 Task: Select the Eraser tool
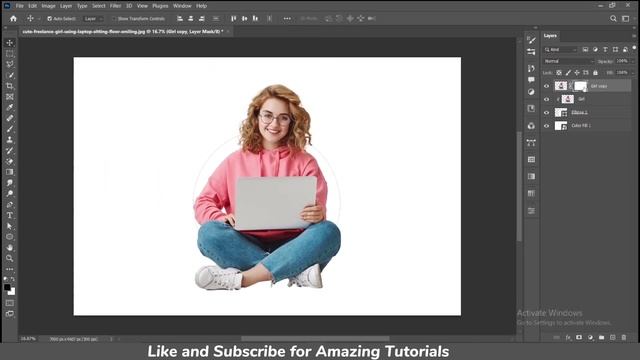(x=10, y=161)
